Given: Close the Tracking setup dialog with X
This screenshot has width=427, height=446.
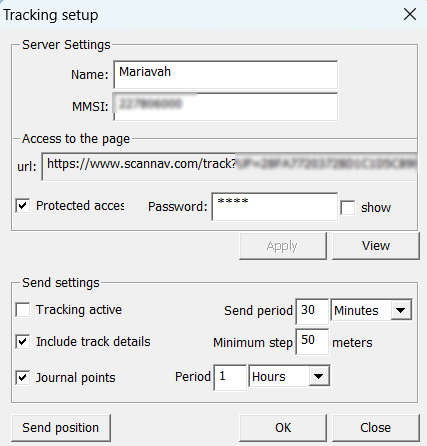Looking at the screenshot, I should pos(410,15).
